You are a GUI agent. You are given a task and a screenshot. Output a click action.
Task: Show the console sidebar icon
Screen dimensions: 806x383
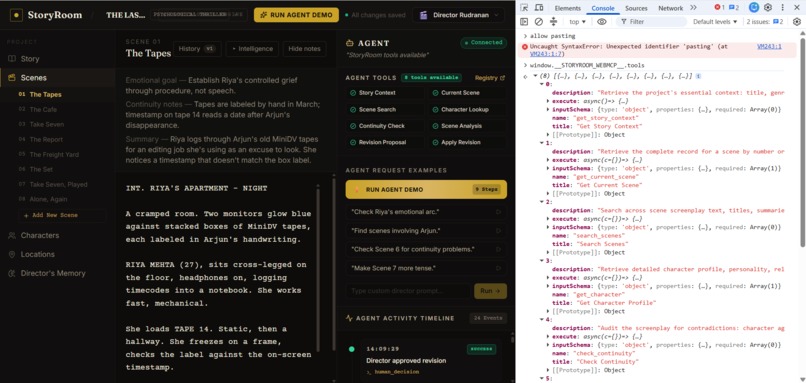point(524,22)
